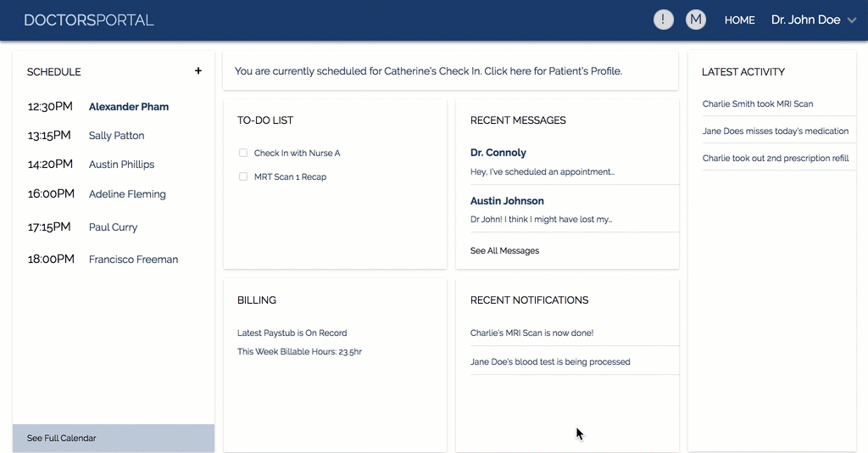Image resolution: width=868 pixels, height=453 pixels.
Task: Tick the 'MRT Scan 1 Recap' checkbox
Action: [243, 176]
